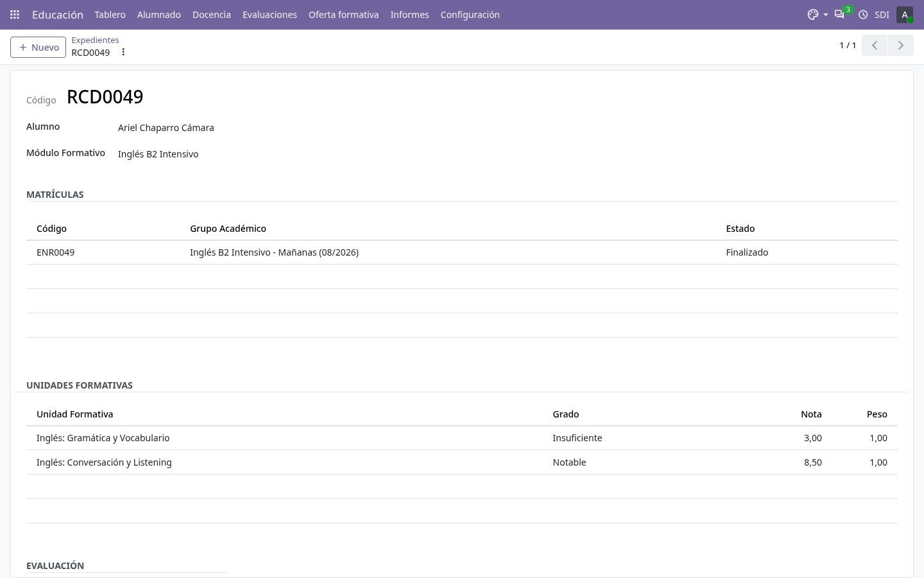Screen dimensions: 924x578
Task: Select the SDI company switcher
Action: pyautogui.click(x=882, y=14)
